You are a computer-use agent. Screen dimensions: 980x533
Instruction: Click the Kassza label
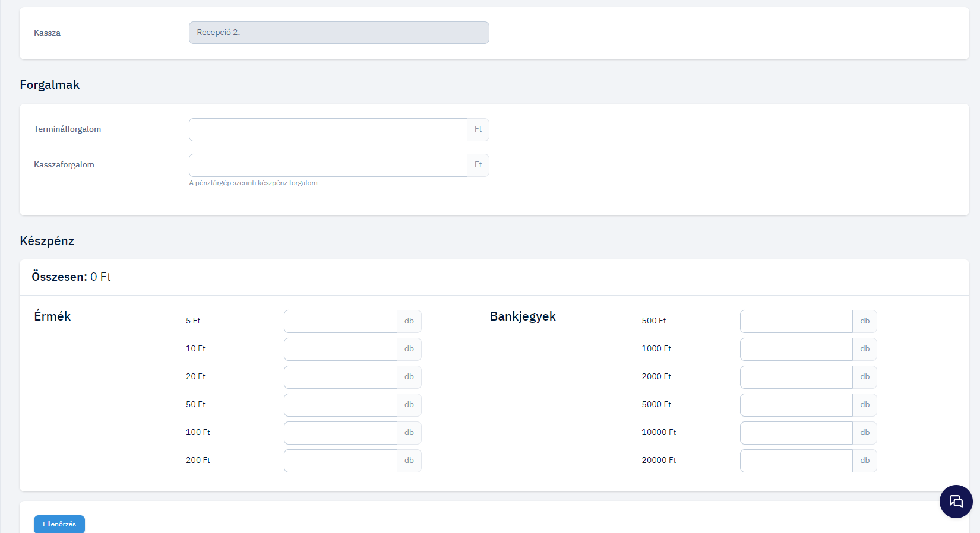(47, 33)
